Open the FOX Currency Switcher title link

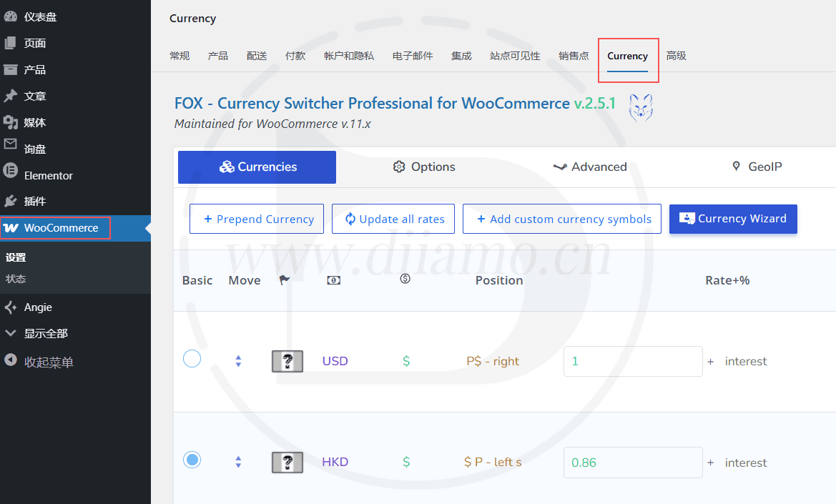(395, 104)
